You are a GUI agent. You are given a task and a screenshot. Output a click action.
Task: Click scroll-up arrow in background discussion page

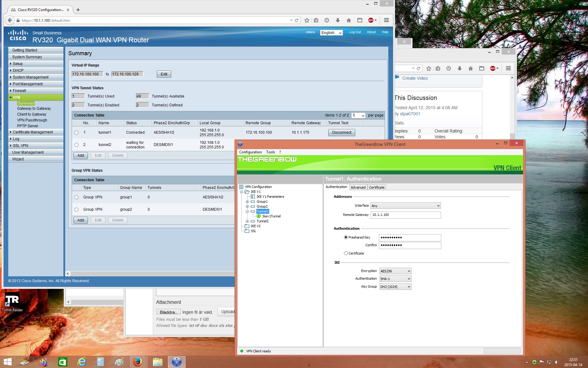click(512, 78)
